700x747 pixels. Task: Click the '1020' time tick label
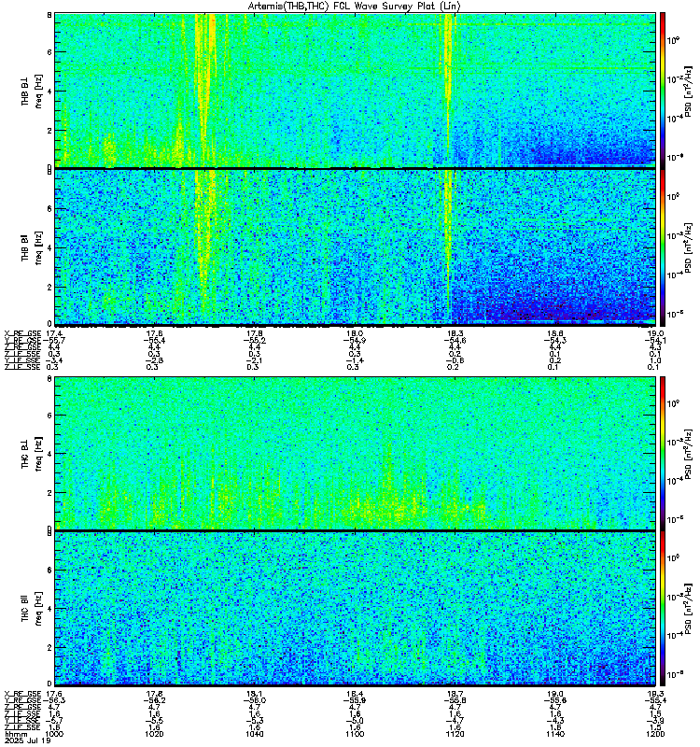click(154, 734)
